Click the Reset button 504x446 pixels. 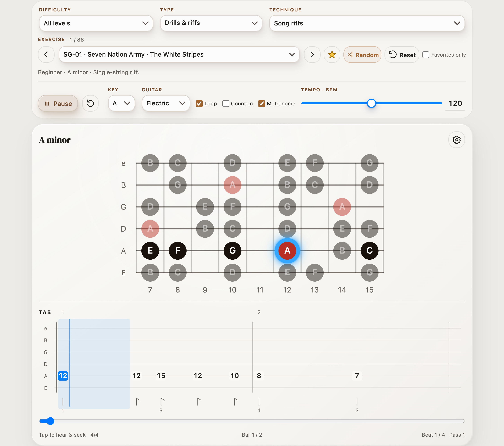[x=402, y=55]
